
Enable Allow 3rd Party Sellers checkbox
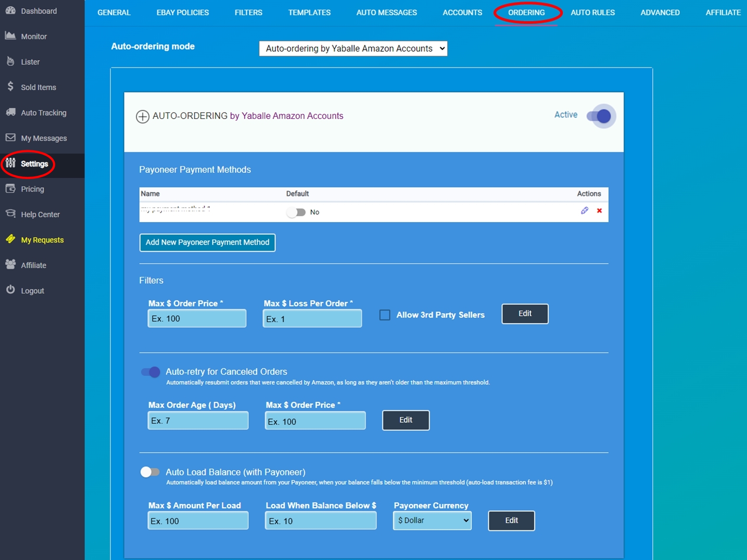coord(385,315)
